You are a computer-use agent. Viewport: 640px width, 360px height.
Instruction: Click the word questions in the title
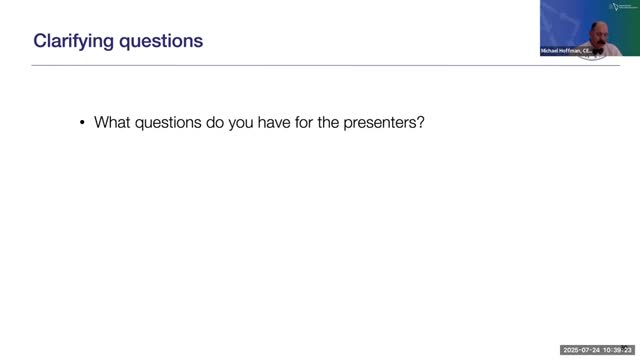[x=161, y=42]
